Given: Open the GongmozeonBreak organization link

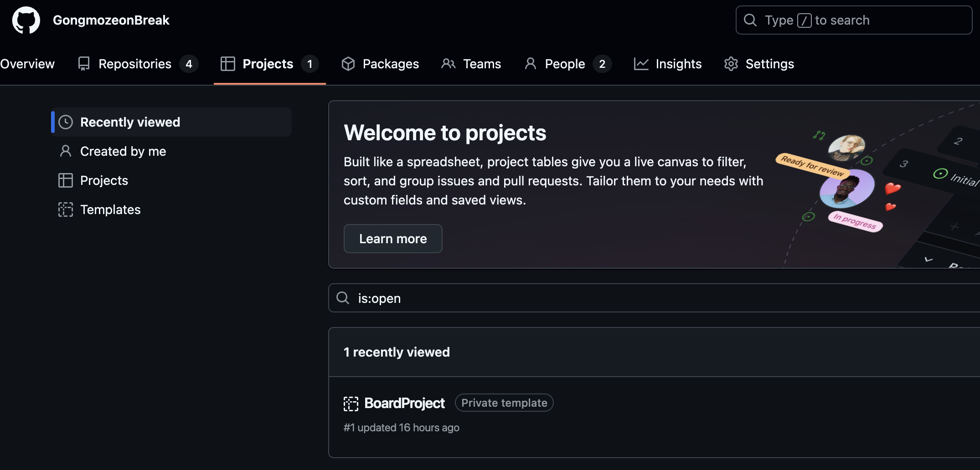Looking at the screenshot, I should point(111,20).
